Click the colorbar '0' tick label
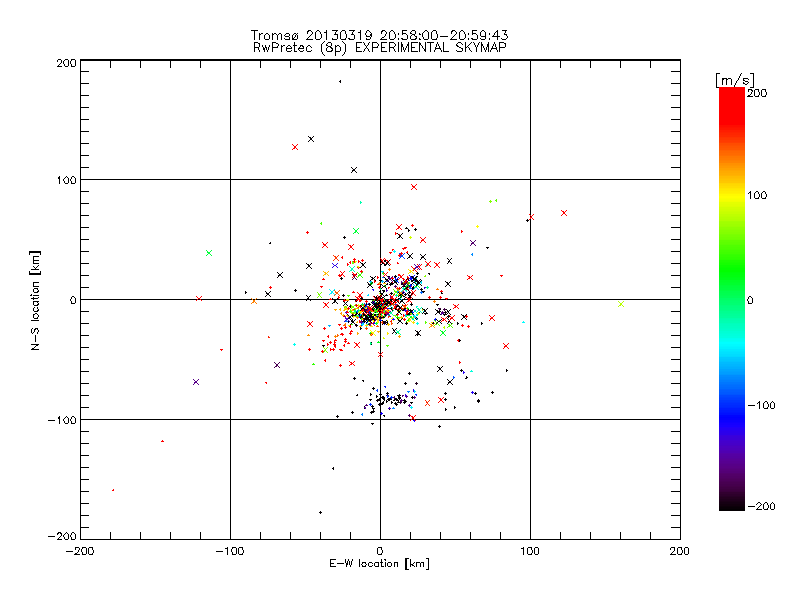 tap(750, 301)
